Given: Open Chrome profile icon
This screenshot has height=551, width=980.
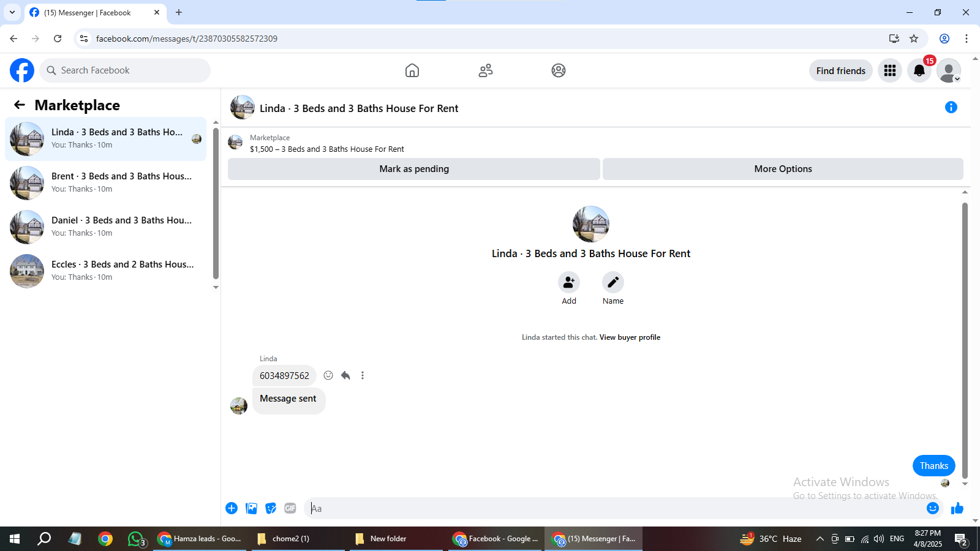Looking at the screenshot, I should tap(944, 39).
